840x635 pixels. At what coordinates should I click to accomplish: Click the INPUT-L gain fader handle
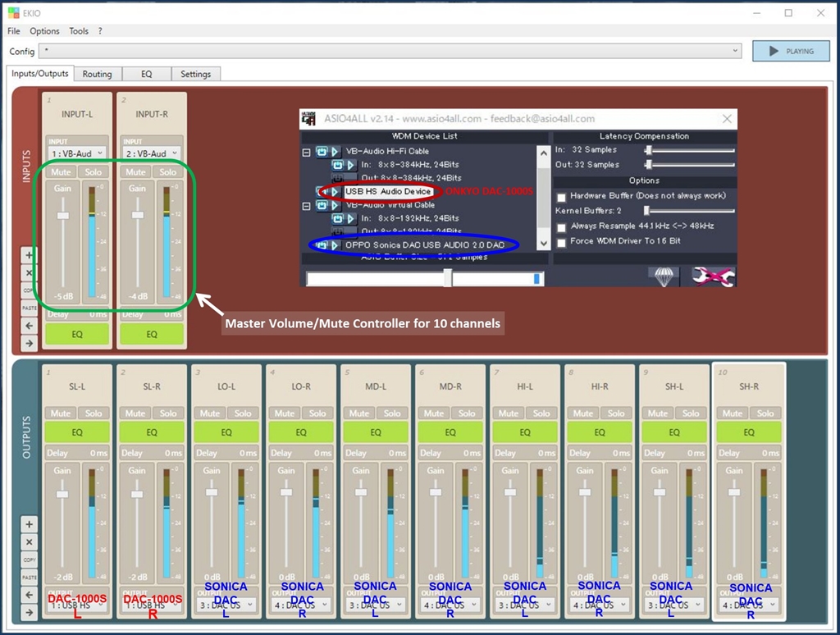pos(62,215)
